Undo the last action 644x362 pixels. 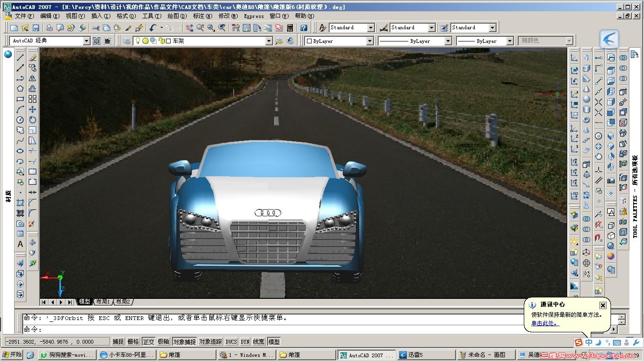tap(153, 28)
